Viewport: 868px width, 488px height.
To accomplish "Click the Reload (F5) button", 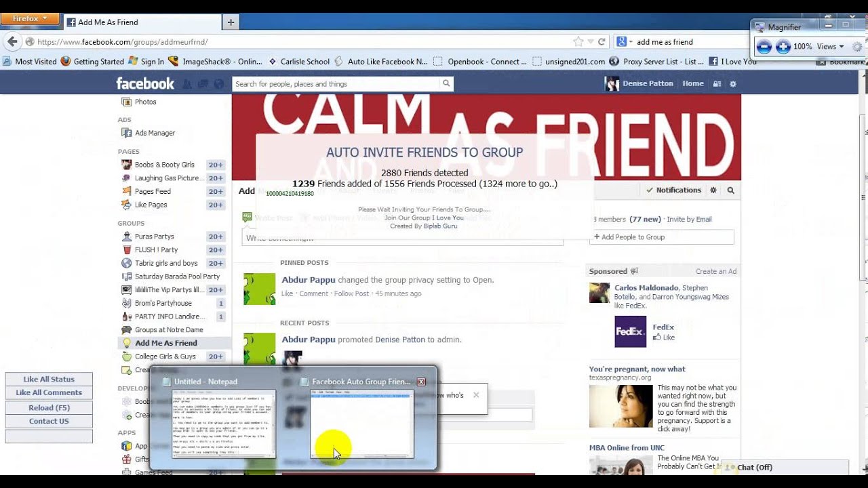I will [x=49, y=407].
